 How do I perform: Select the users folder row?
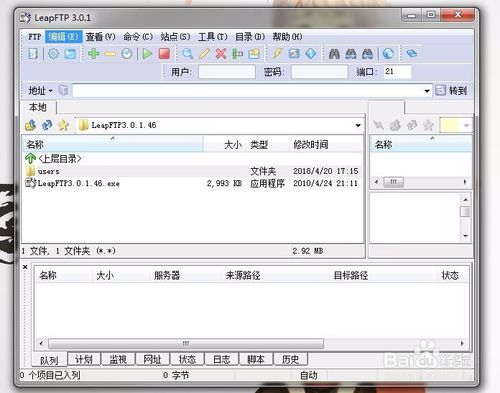coord(193,171)
